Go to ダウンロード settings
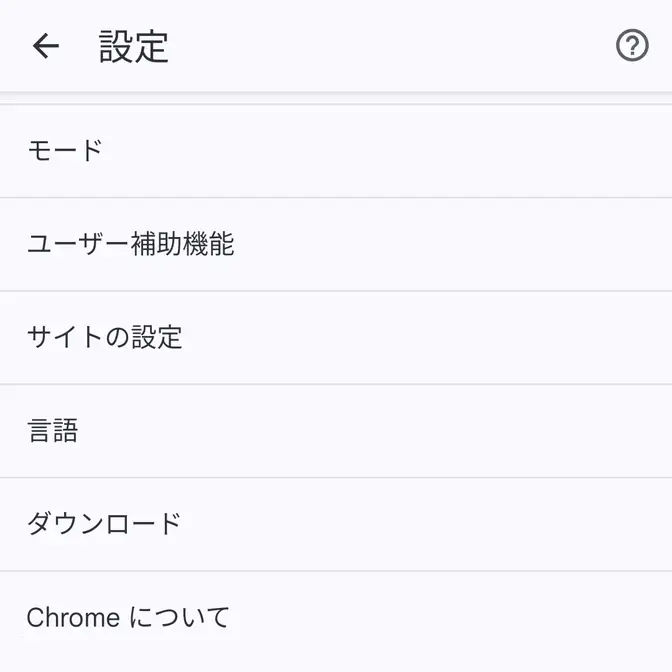672x672 pixels. pos(104,524)
